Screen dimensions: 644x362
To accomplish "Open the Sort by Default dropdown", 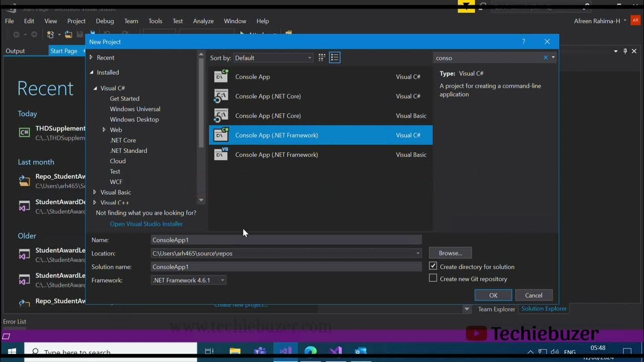I will click(273, 58).
